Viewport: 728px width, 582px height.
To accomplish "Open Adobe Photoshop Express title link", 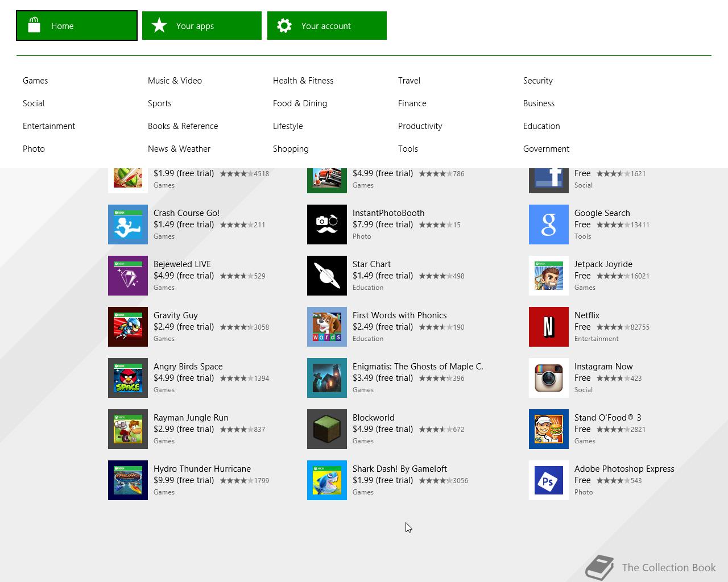I will 624,469.
